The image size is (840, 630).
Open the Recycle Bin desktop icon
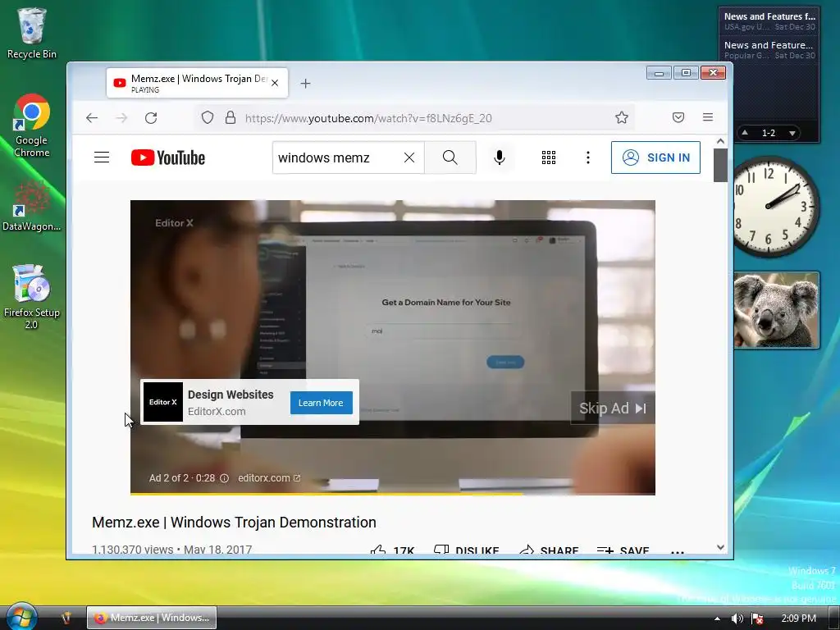coord(32,33)
